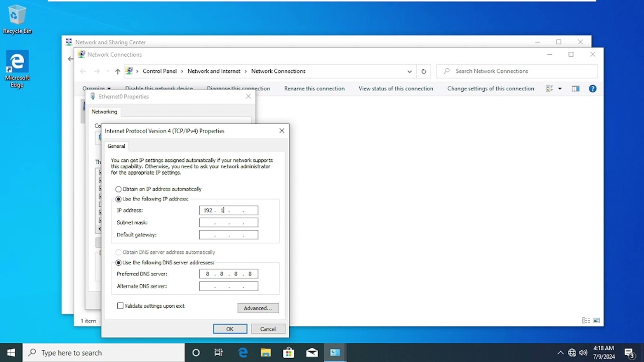Select Use the following IP address
The height and width of the screenshot is (362, 644).
point(152,199)
